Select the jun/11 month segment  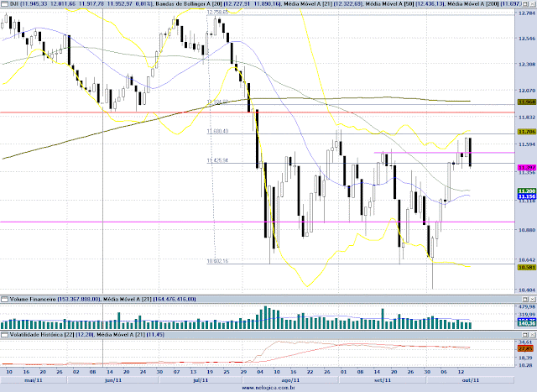click(113, 380)
